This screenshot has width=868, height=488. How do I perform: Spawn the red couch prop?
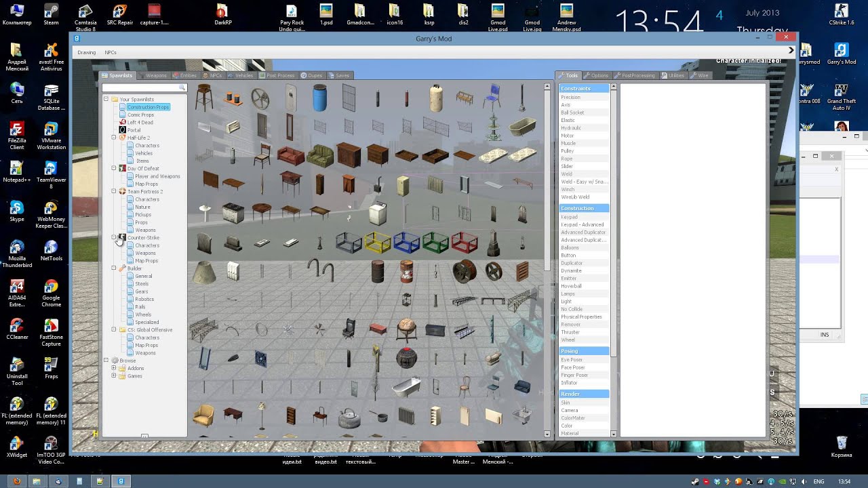291,155
